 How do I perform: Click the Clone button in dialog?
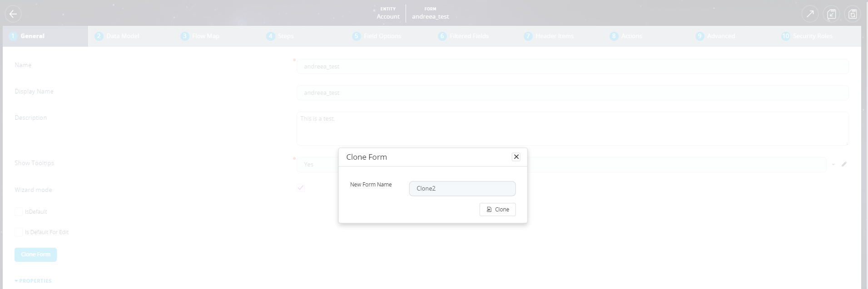coord(497,210)
